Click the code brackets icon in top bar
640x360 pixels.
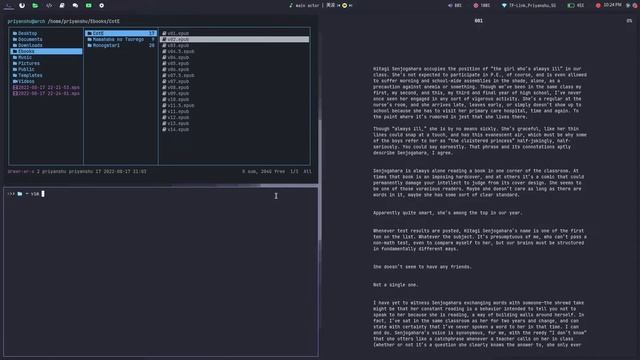[49, 5]
